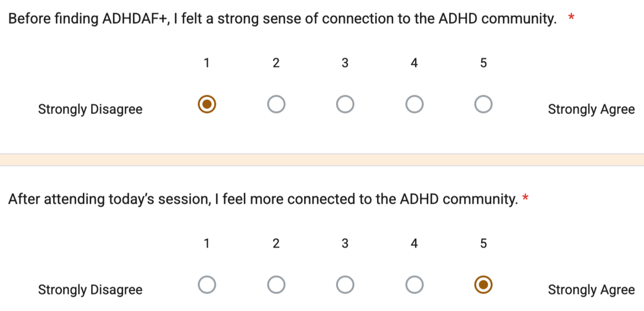This screenshot has height=311, width=644.
Task: Select rating 4 radio for the Before finding ADHDAF+ question
Action: coord(414,105)
